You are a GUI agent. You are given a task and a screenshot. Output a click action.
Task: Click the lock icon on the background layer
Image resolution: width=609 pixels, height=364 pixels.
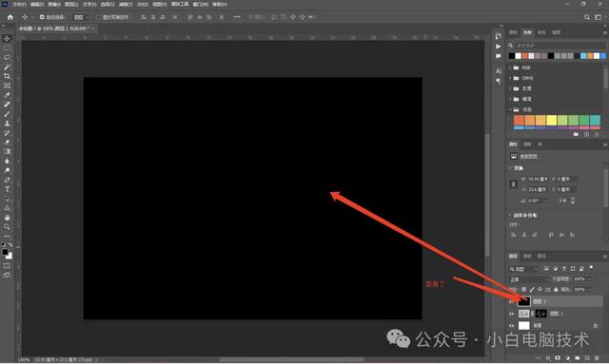pos(596,326)
